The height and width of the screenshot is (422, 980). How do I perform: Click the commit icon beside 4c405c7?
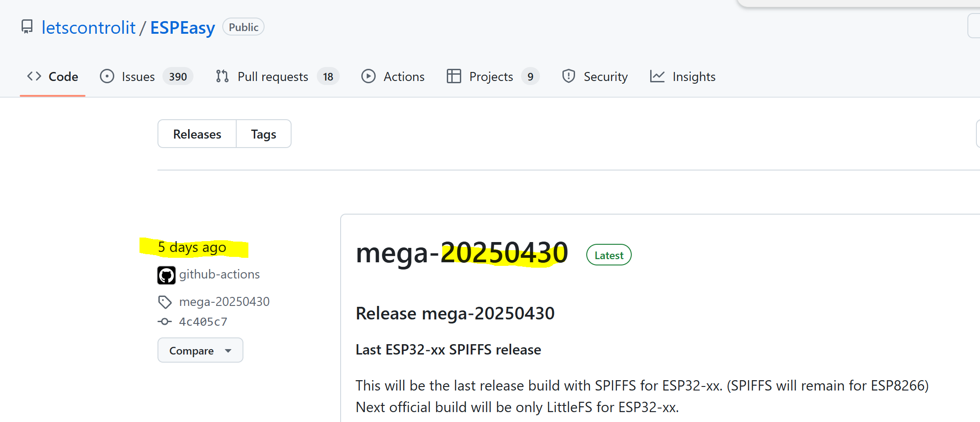pos(165,322)
